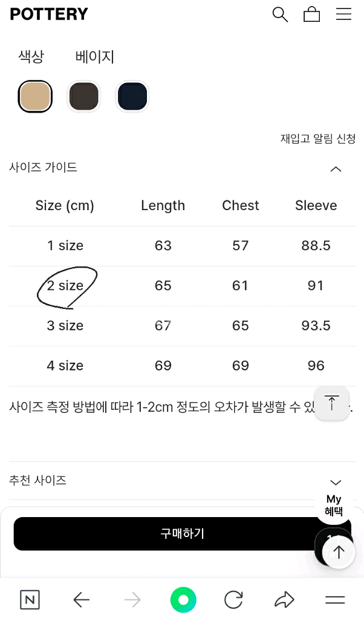The width and height of the screenshot is (364, 620).
Task: Open the hamburger menu in header
Action: [x=343, y=15]
